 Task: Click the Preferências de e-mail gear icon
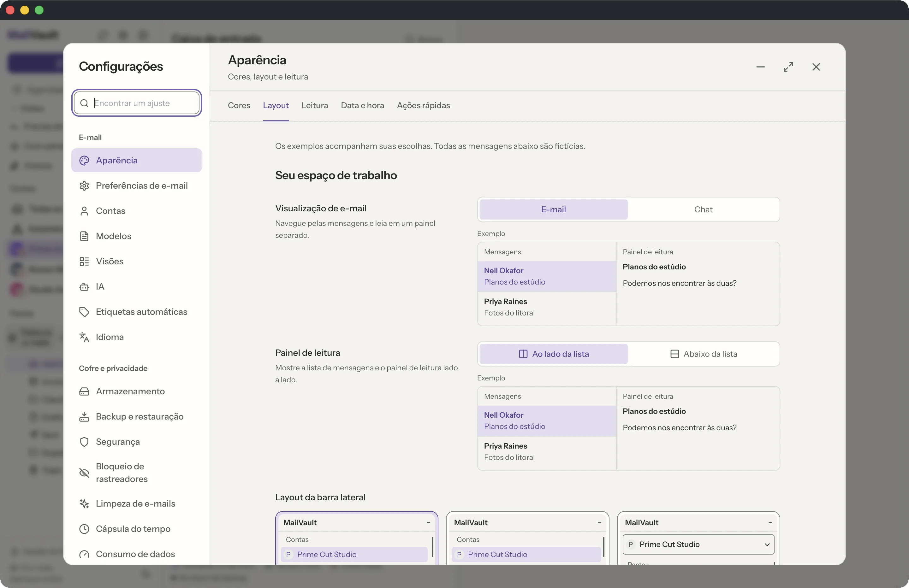pyautogui.click(x=84, y=185)
